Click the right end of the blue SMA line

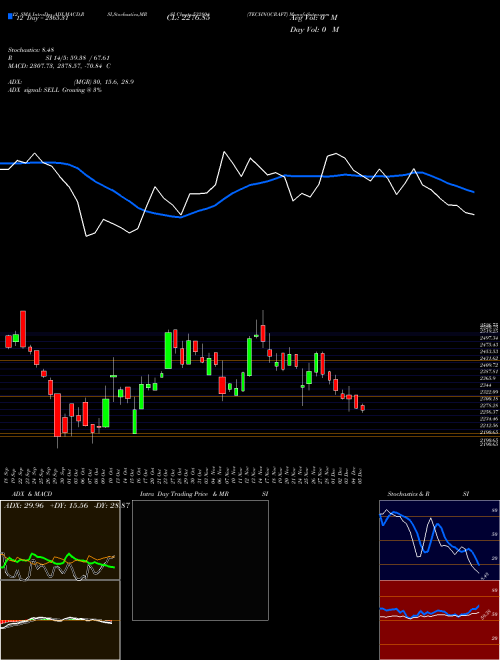pos(474,192)
